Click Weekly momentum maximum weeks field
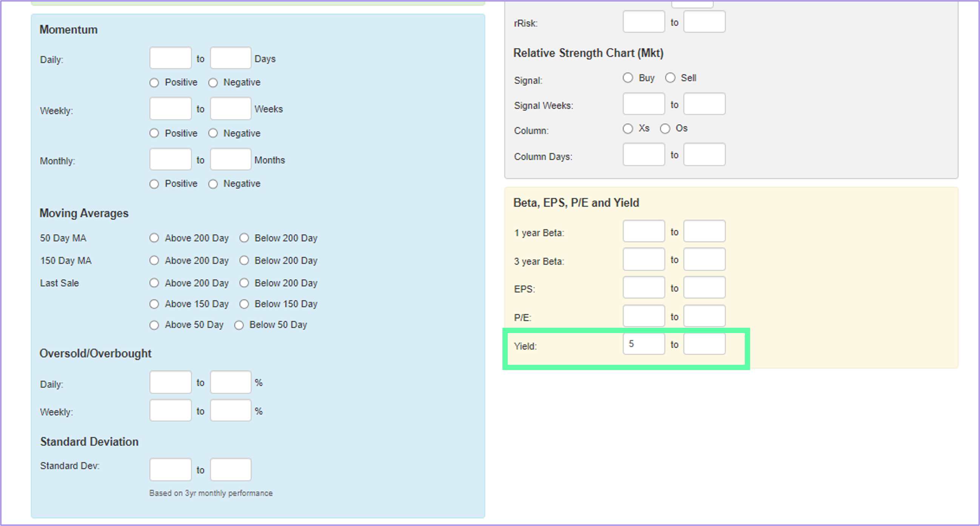This screenshot has height=526, width=980. pyautogui.click(x=231, y=108)
